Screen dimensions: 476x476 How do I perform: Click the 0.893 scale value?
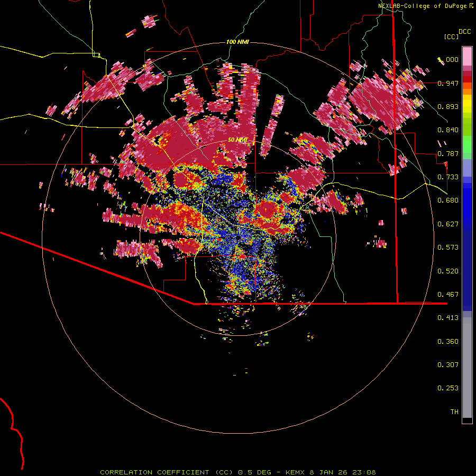pyautogui.click(x=448, y=106)
